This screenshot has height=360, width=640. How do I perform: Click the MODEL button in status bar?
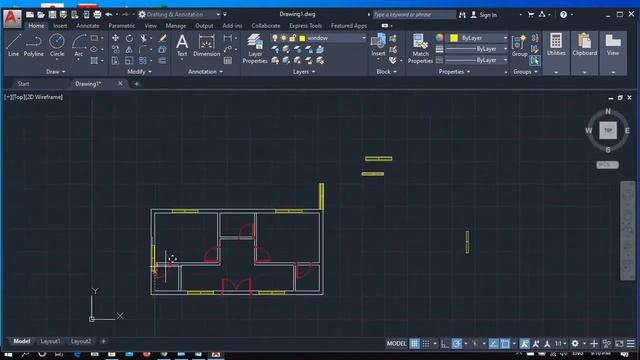click(396, 344)
